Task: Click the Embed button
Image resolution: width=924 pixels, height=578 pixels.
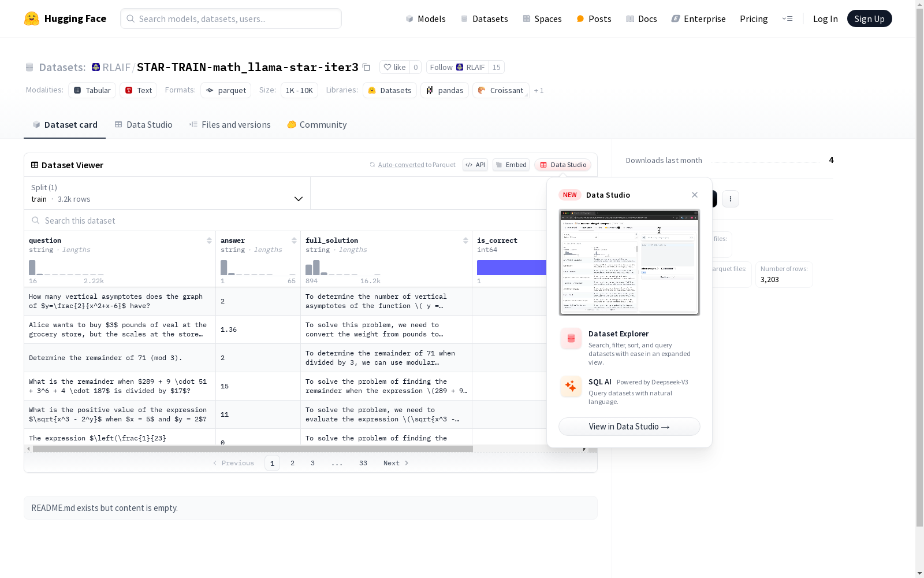Action: (511, 165)
